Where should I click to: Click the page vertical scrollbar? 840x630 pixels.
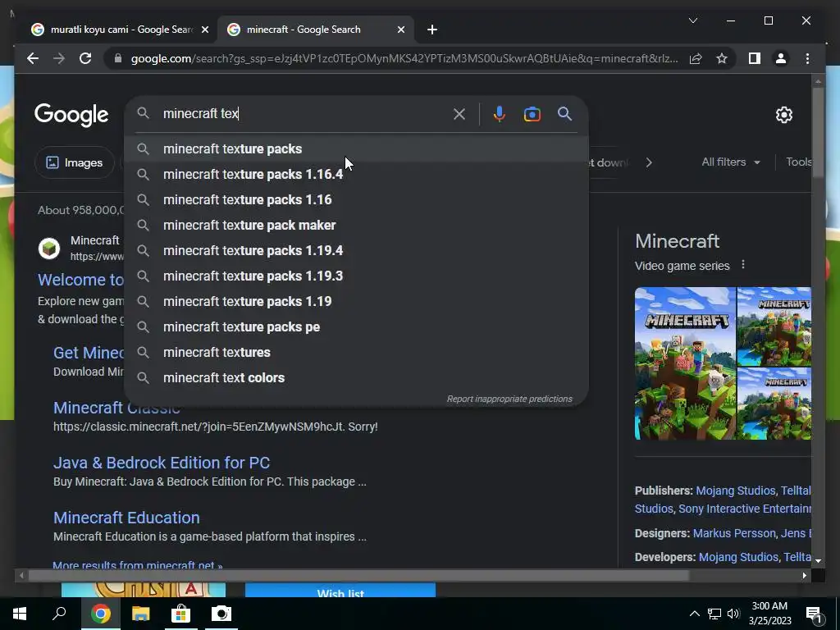[818, 132]
